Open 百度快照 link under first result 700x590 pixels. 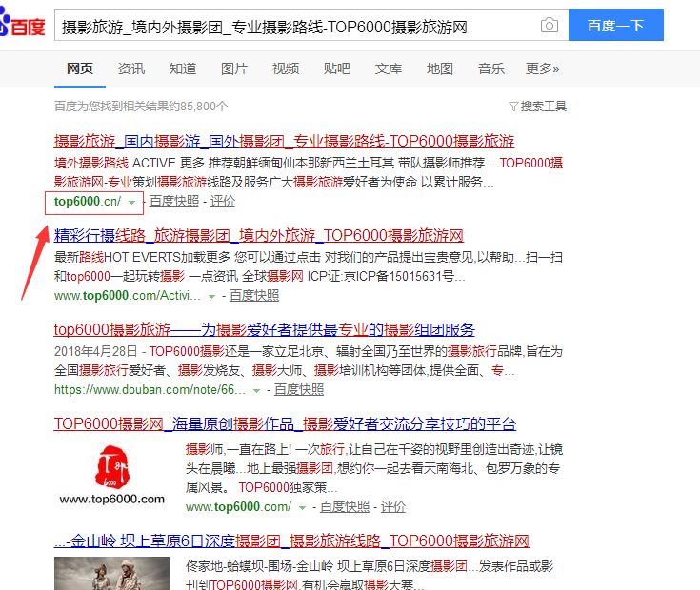[x=174, y=202]
